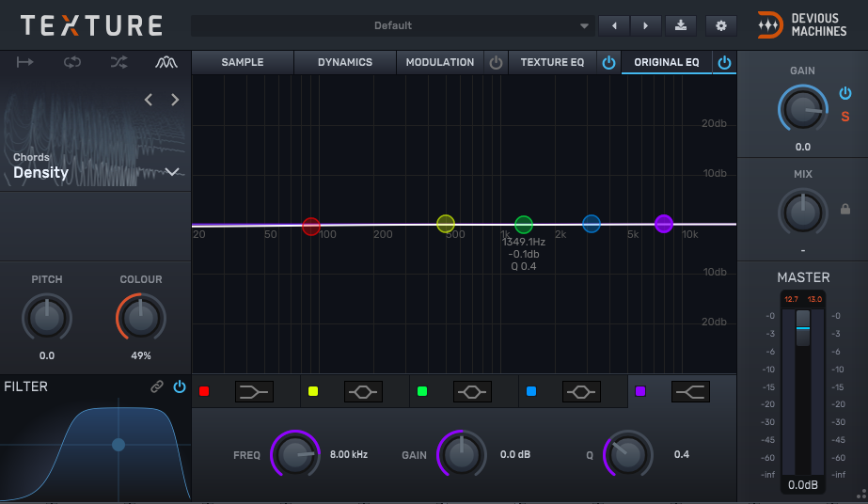Go to previous sample with left chevron
This screenshot has height=504, width=868.
[149, 100]
